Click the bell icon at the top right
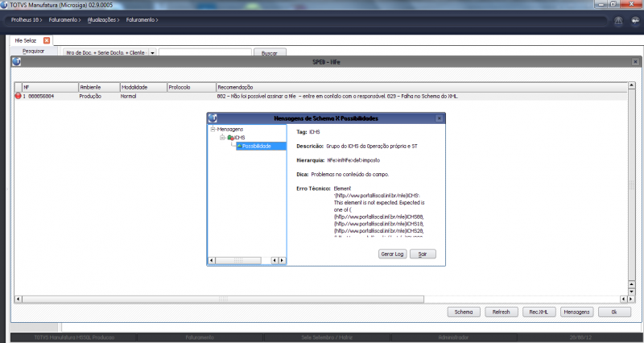 pyautogui.click(x=618, y=21)
